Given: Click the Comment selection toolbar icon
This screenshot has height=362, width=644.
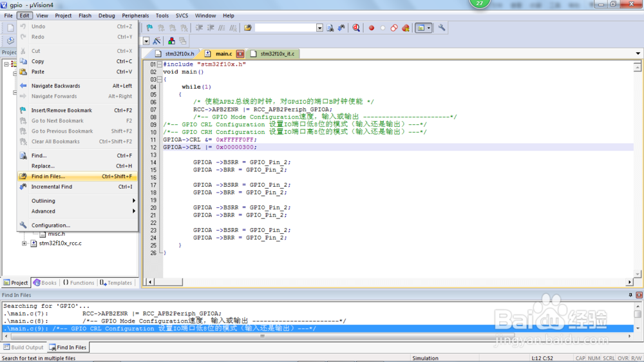Looking at the screenshot, I should (222, 28).
